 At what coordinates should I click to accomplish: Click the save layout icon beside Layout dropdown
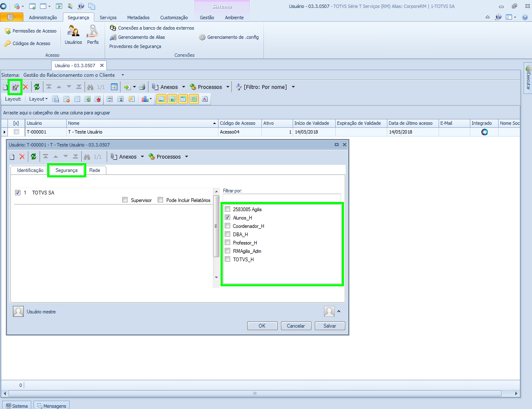pyautogui.click(x=55, y=99)
